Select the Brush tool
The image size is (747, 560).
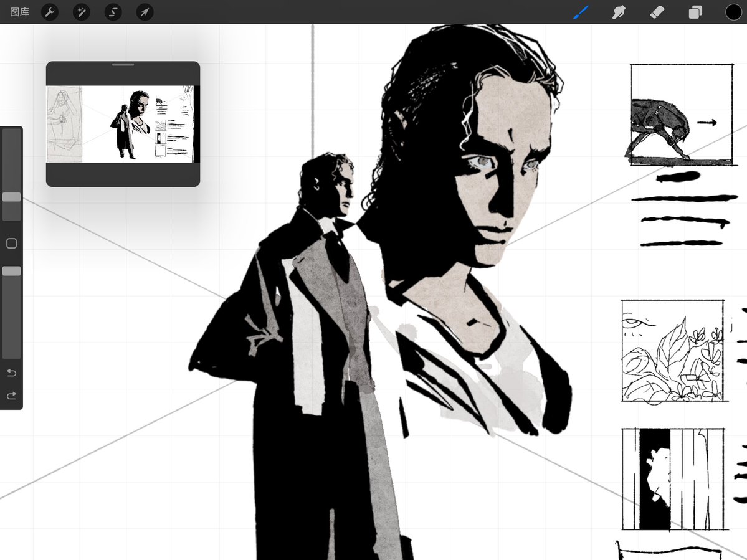tap(581, 12)
